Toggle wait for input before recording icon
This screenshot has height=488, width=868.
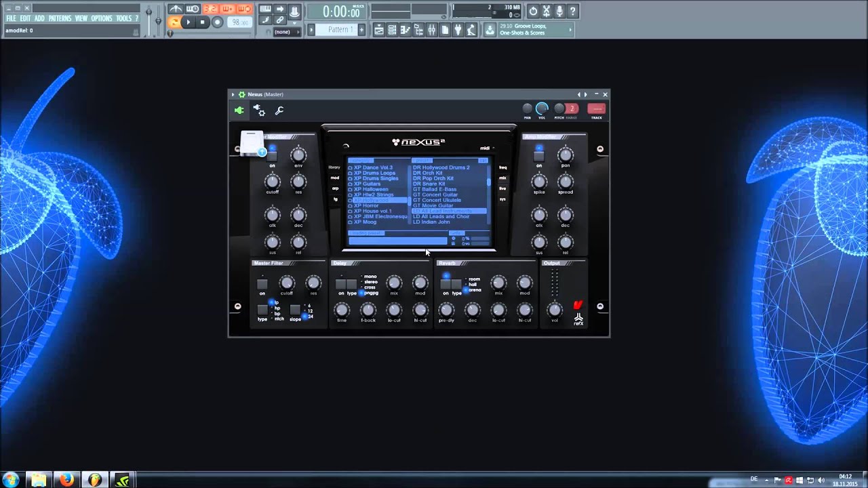193,9
